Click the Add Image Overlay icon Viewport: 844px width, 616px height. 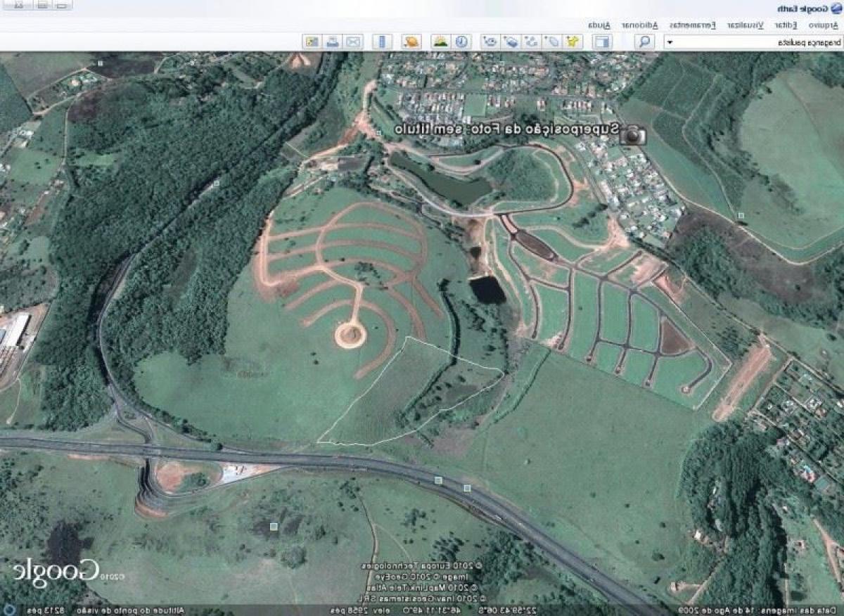pos(511,41)
